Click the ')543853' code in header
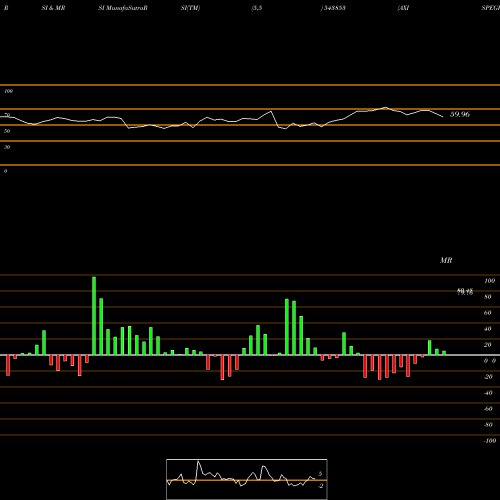This screenshot has width=500, height=500. tap(333, 8)
